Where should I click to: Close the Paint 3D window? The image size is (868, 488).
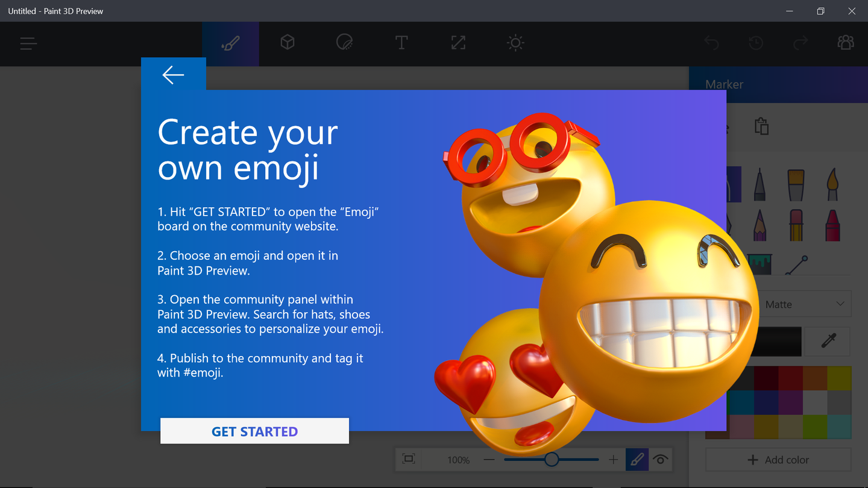[x=852, y=11]
